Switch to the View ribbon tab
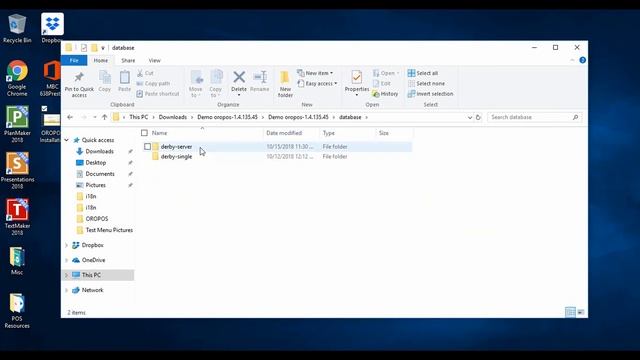The image size is (640, 360). [154, 60]
